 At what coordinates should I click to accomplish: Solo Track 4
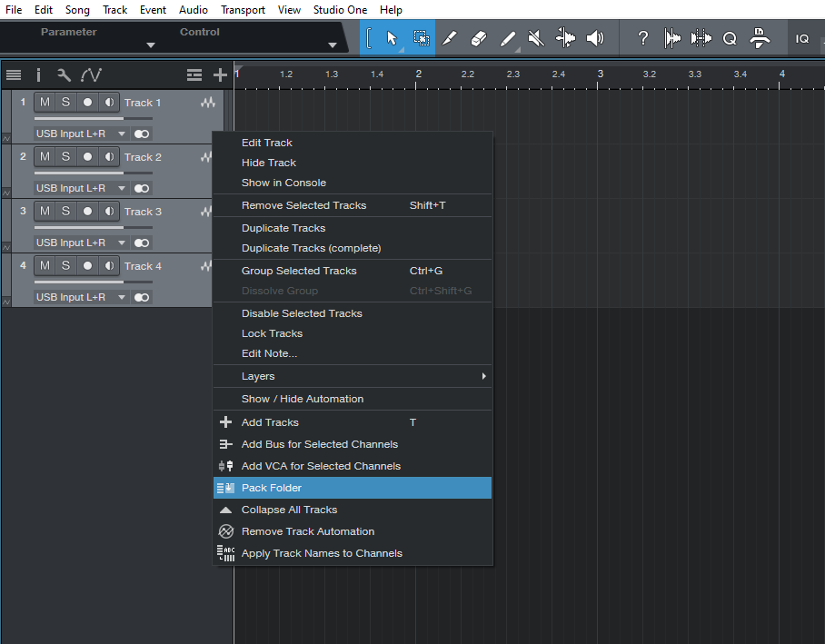point(65,266)
